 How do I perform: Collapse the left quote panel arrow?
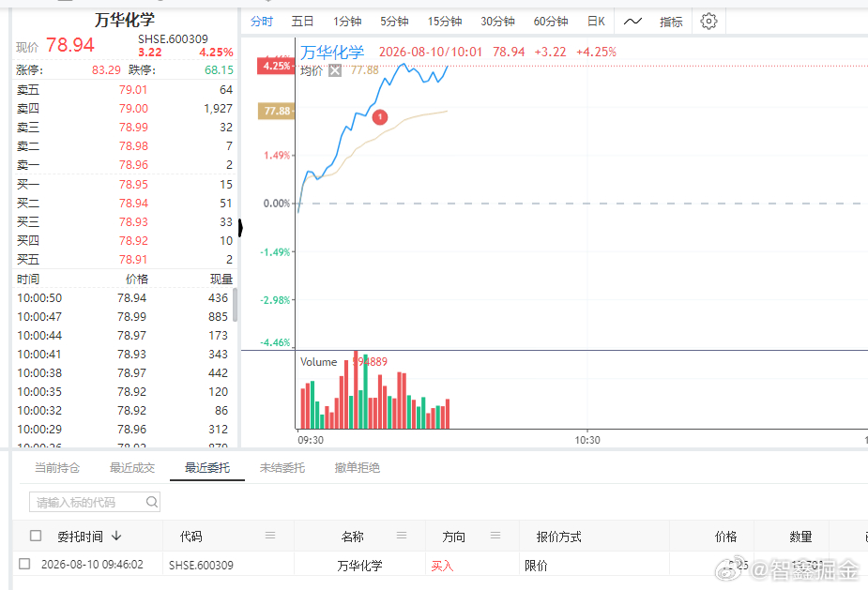(240, 228)
